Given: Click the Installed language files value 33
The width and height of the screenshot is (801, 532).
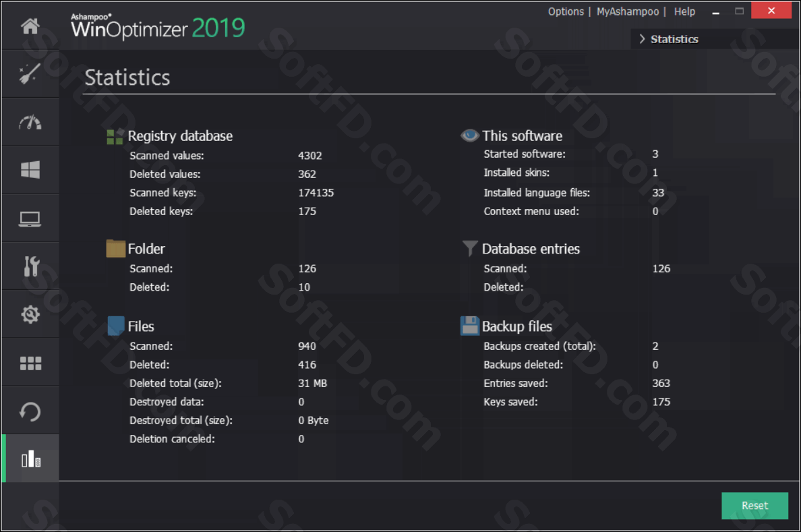Looking at the screenshot, I should point(658,193).
